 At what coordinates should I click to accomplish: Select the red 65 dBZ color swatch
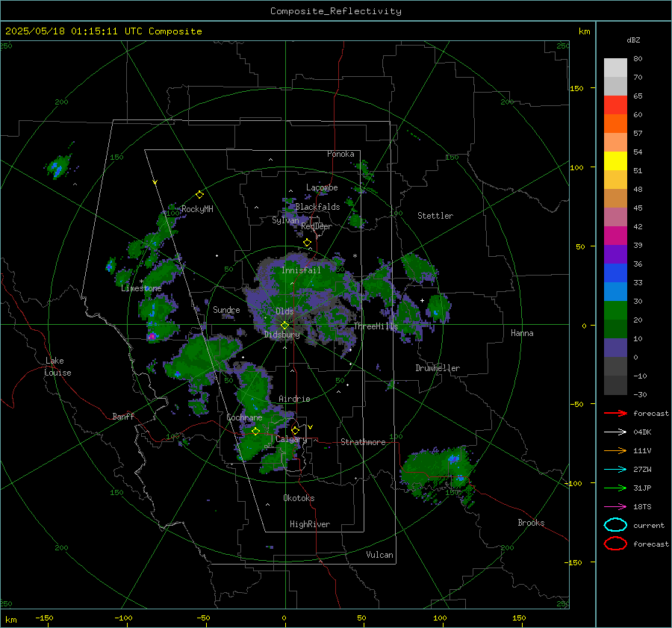pyautogui.click(x=615, y=105)
